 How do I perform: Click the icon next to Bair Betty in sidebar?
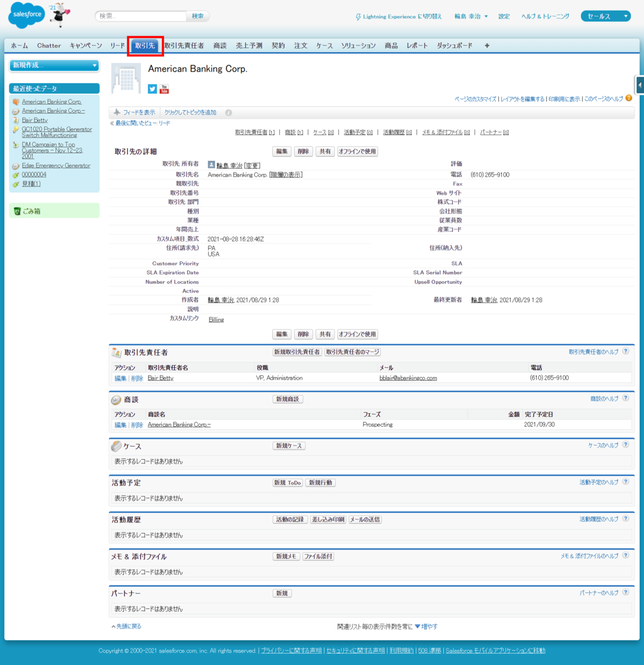click(16, 120)
